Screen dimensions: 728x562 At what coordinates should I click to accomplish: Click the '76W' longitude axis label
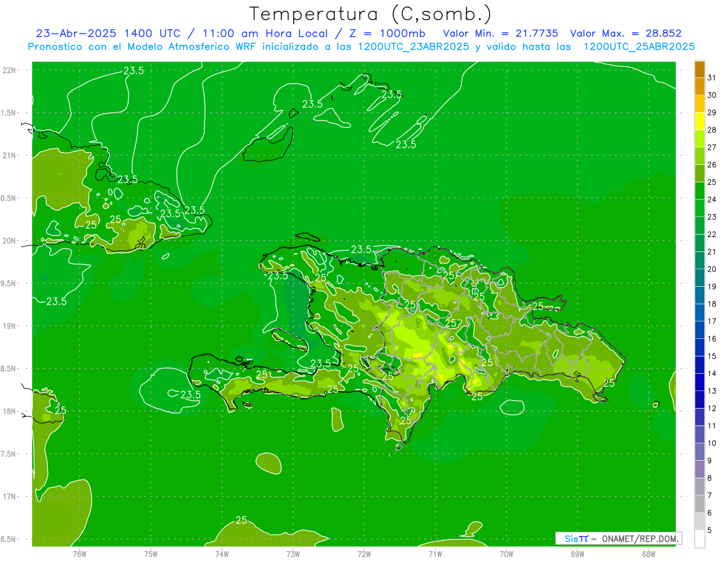click(79, 554)
